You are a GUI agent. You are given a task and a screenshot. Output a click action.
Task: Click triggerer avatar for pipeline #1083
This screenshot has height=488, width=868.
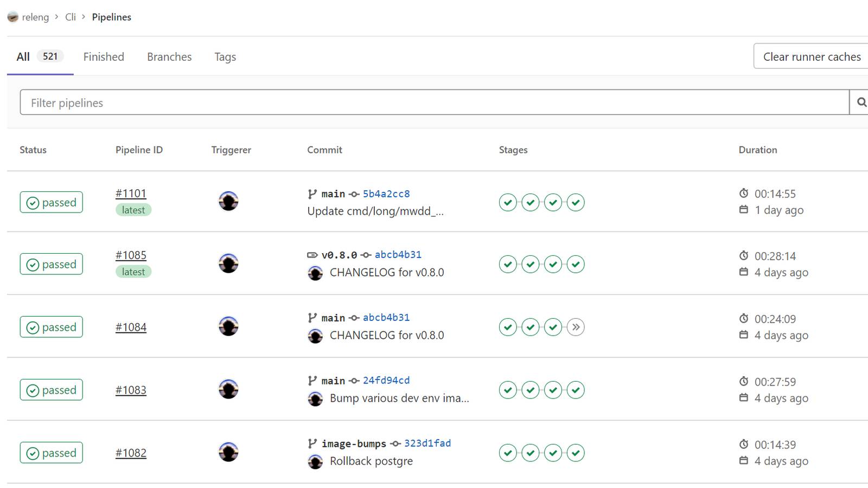(x=228, y=389)
